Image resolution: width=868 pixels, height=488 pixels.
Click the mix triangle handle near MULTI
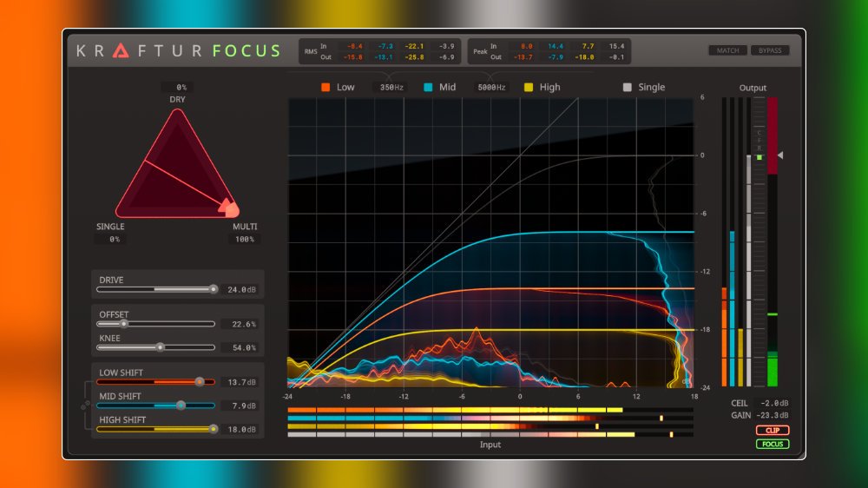coord(230,208)
